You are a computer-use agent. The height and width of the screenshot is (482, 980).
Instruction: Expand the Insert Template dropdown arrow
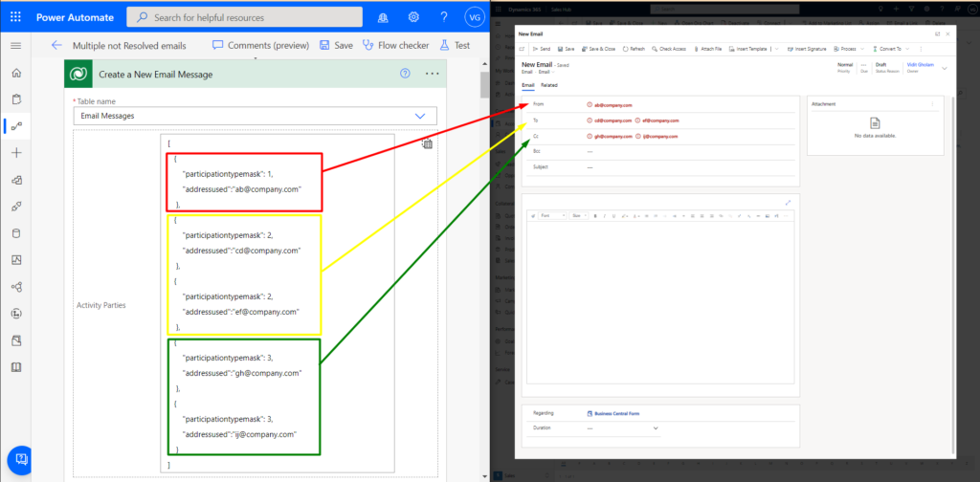click(777, 48)
